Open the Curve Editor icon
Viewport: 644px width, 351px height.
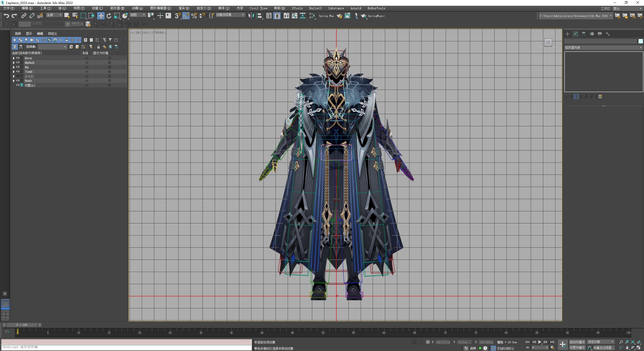pyautogui.click(x=294, y=16)
